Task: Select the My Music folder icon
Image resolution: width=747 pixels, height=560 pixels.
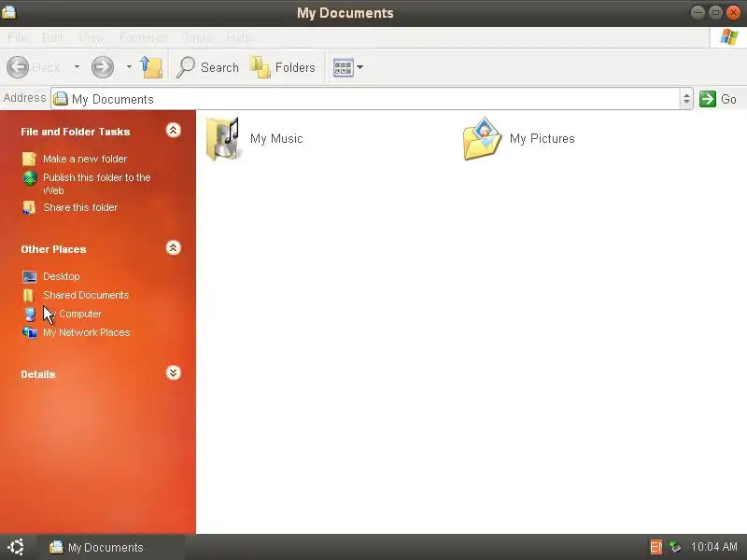Action: coord(222,139)
